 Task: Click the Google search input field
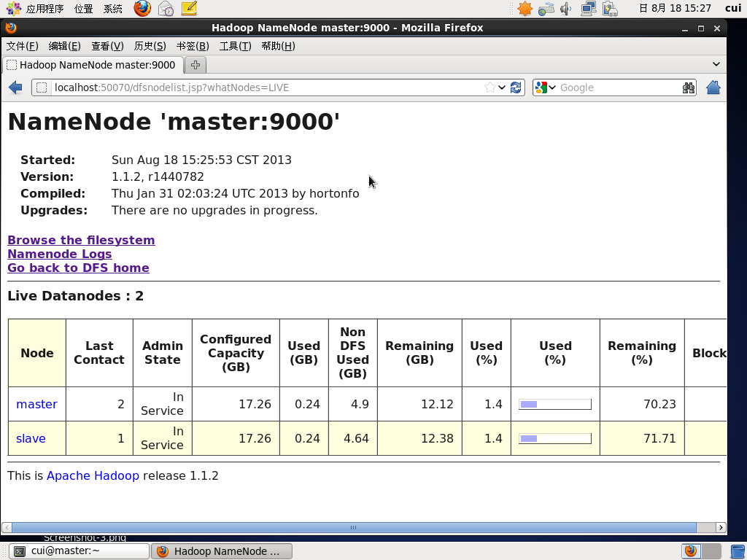[619, 87]
